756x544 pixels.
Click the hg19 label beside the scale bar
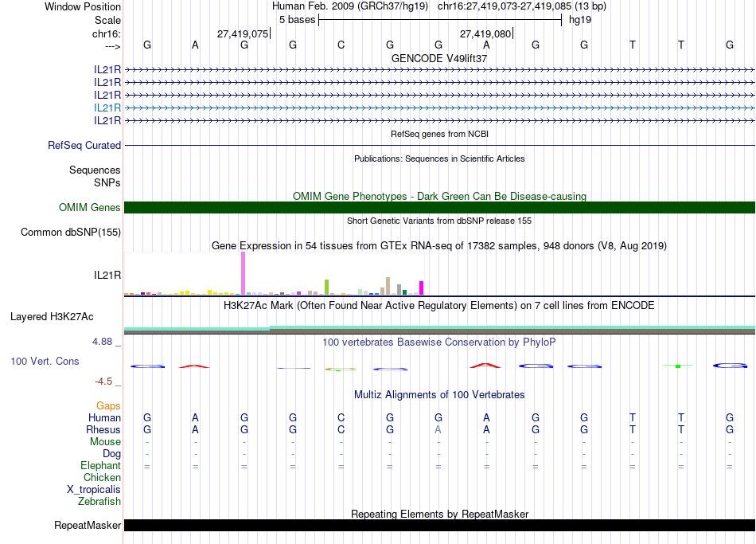tap(580, 20)
